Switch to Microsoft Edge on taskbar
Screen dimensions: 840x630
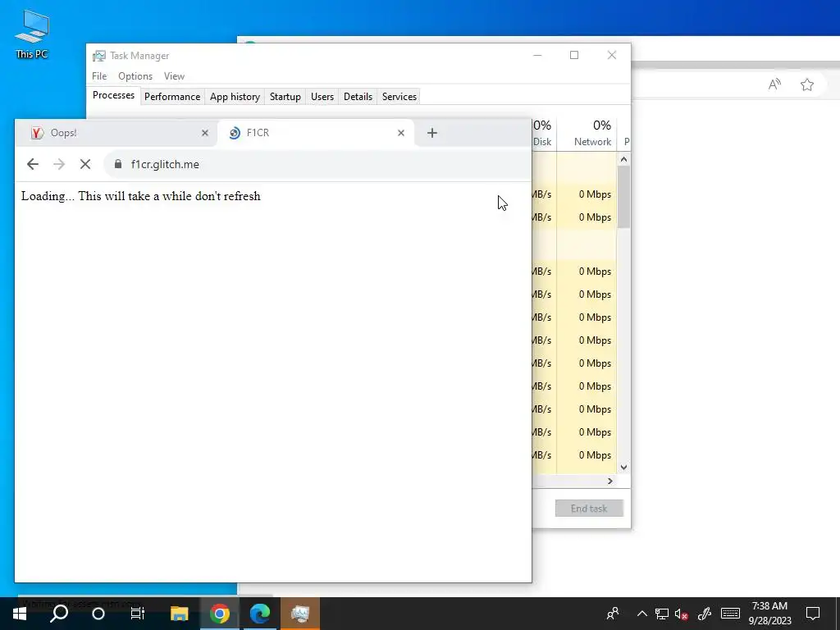(260, 614)
